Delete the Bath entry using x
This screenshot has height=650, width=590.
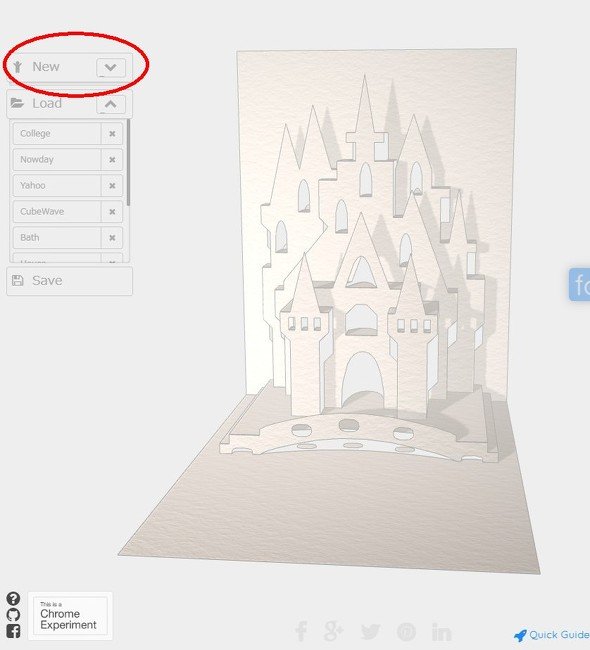point(112,238)
